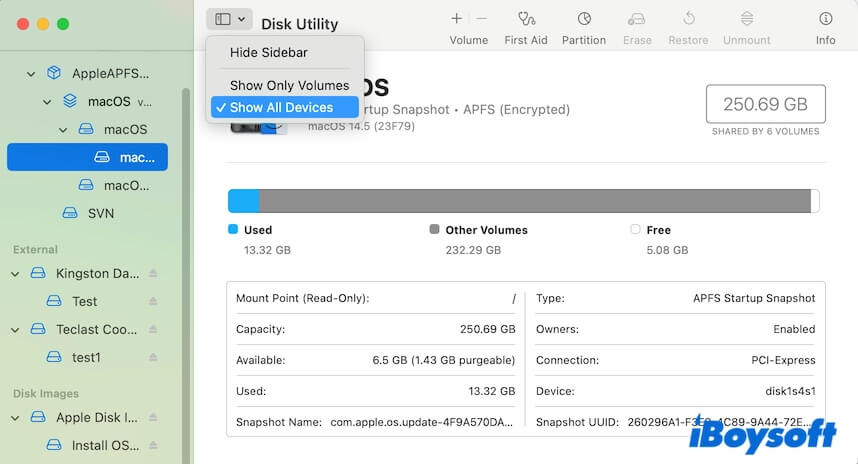Collapse the Kingston Da... disk tree

[x=15, y=273]
